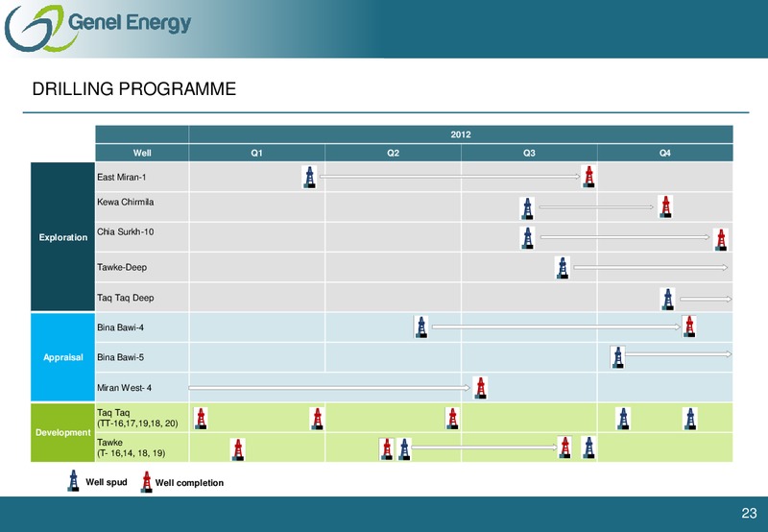The height and width of the screenshot is (532, 768).
Task: Click the red completion rig icon for East Miran-1
Action: [x=588, y=177]
